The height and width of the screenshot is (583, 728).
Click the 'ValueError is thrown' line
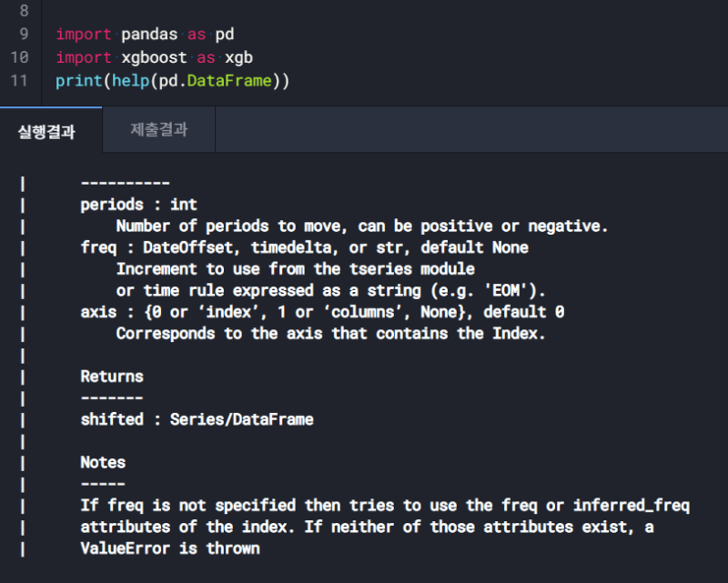(x=170, y=548)
